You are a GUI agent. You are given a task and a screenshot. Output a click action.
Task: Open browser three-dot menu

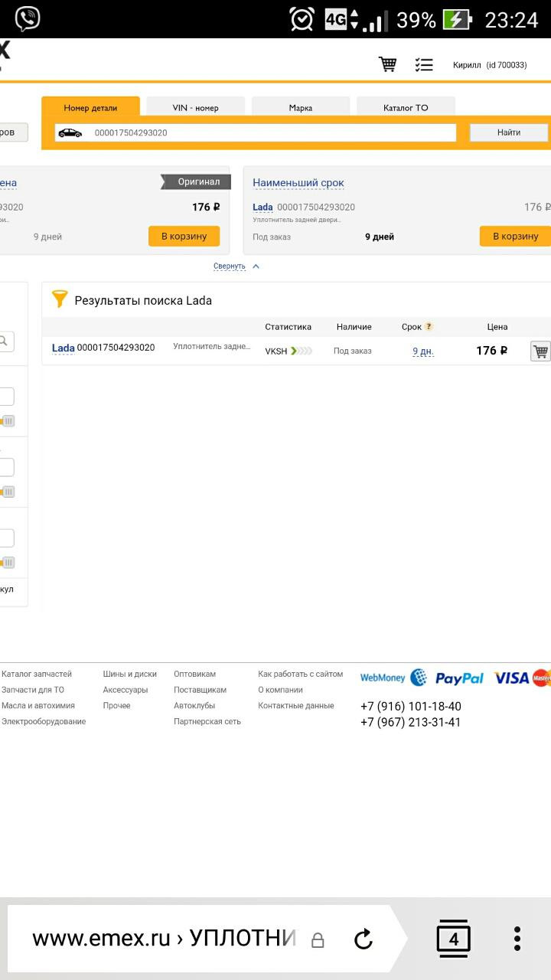[x=517, y=939]
